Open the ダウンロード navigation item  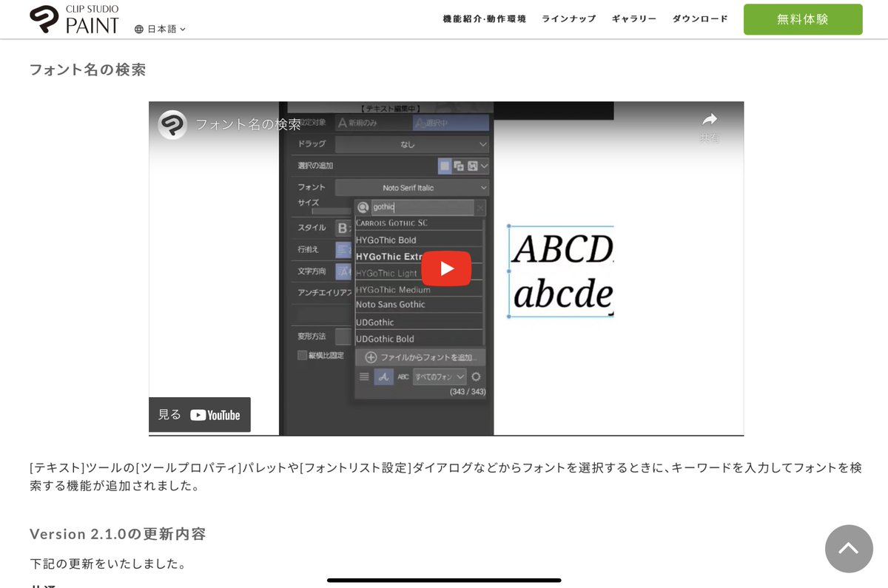point(700,19)
